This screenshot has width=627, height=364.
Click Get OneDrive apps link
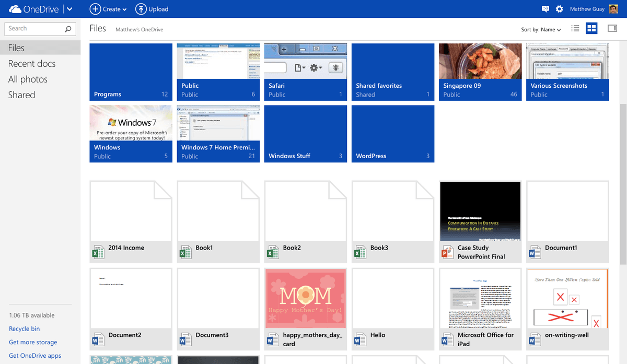pos(35,356)
